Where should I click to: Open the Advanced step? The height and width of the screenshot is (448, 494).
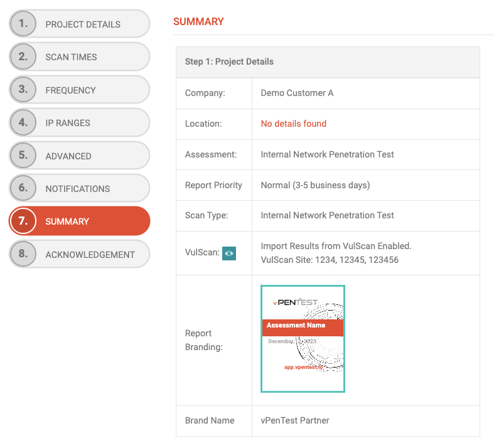(x=68, y=156)
